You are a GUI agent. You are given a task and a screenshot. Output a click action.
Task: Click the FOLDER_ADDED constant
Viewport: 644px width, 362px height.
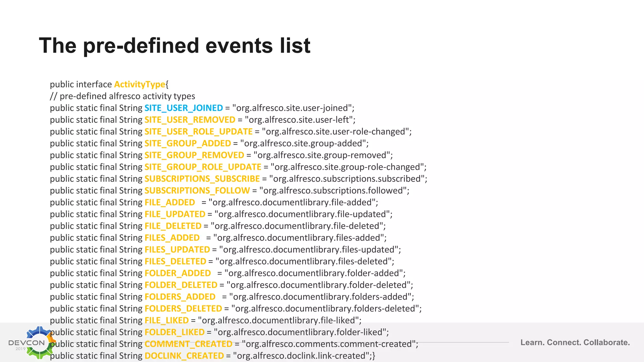coord(178,273)
